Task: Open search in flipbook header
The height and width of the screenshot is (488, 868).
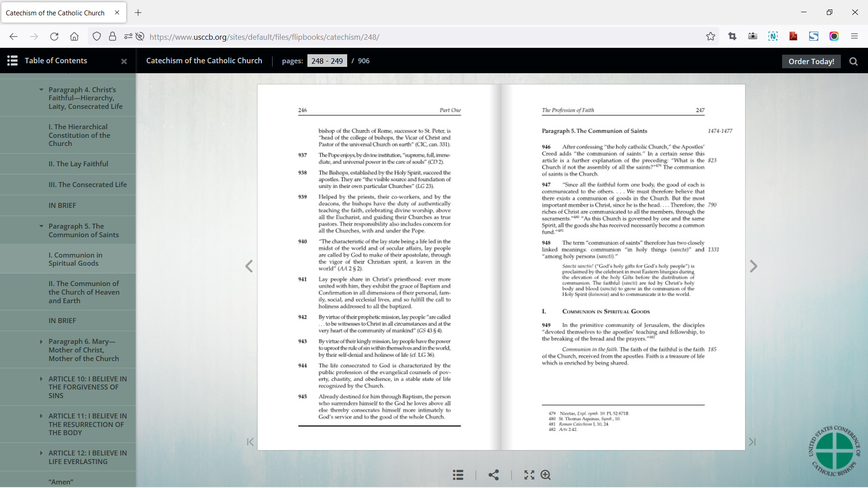Action: (854, 61)
